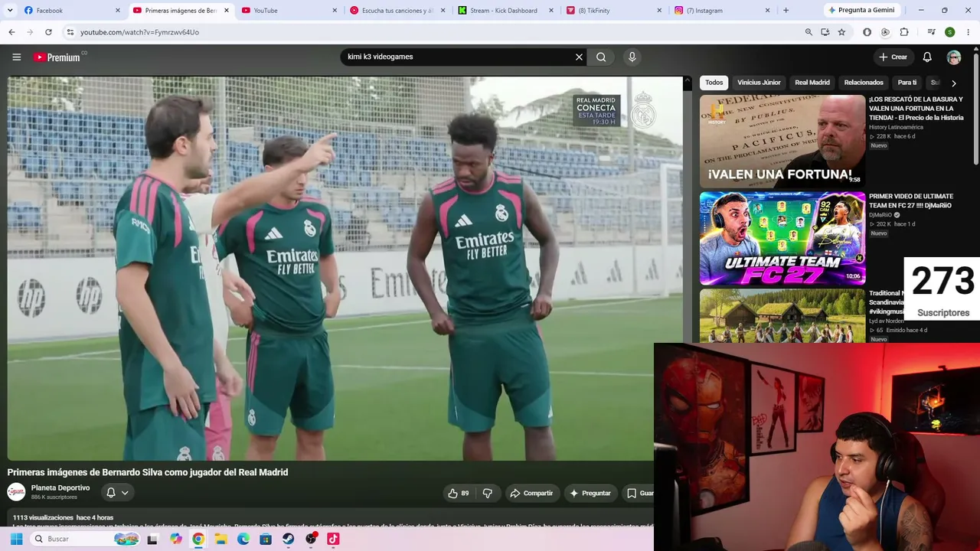The width and height of the screenshot is (980, 551).
Task: Select the Relacionados filter chip
Action: tap(864, 83)
